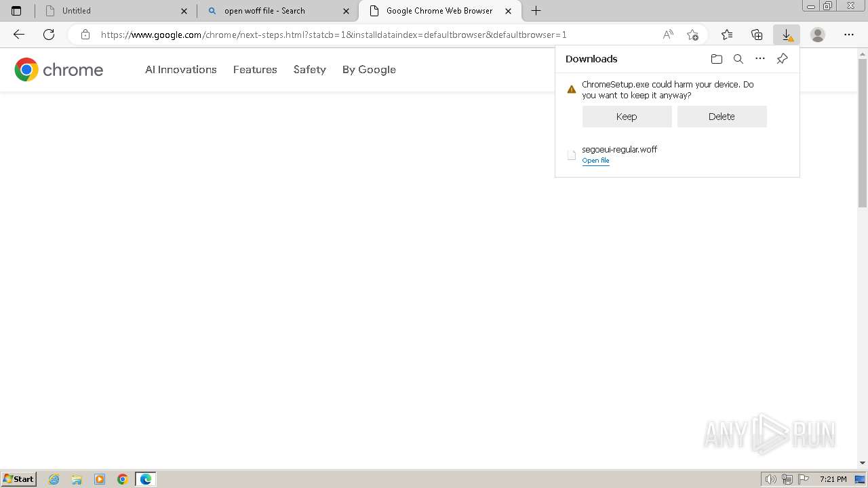Screen dimensions: 868x488
Task: Click the segoeui-regular.woff file name
Action: point(619,149)
